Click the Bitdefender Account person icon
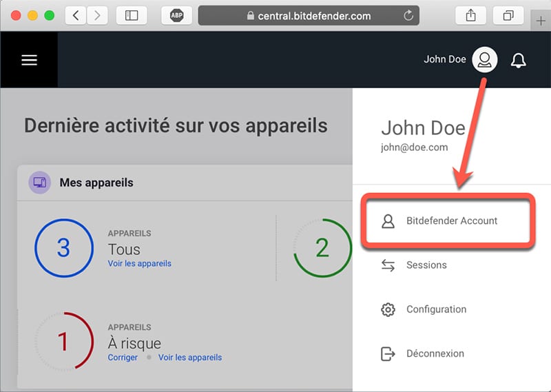 [x=388, y=221]
